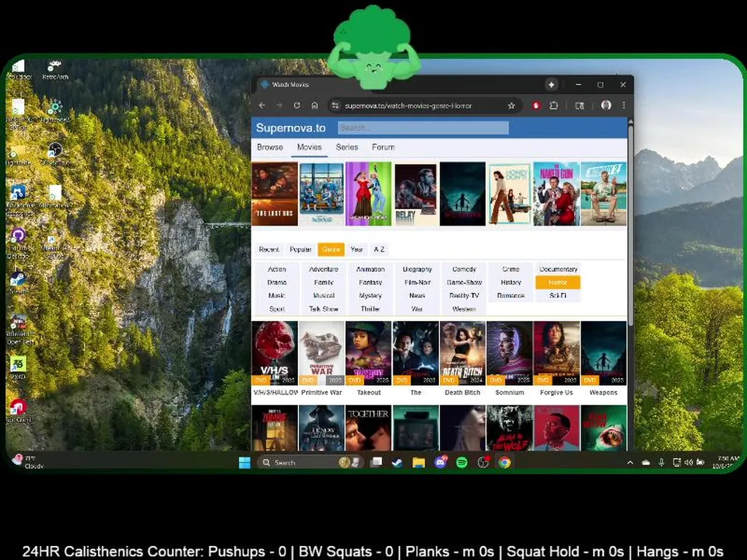
Task: Select the A-Z filter tab
Action: 379,250
